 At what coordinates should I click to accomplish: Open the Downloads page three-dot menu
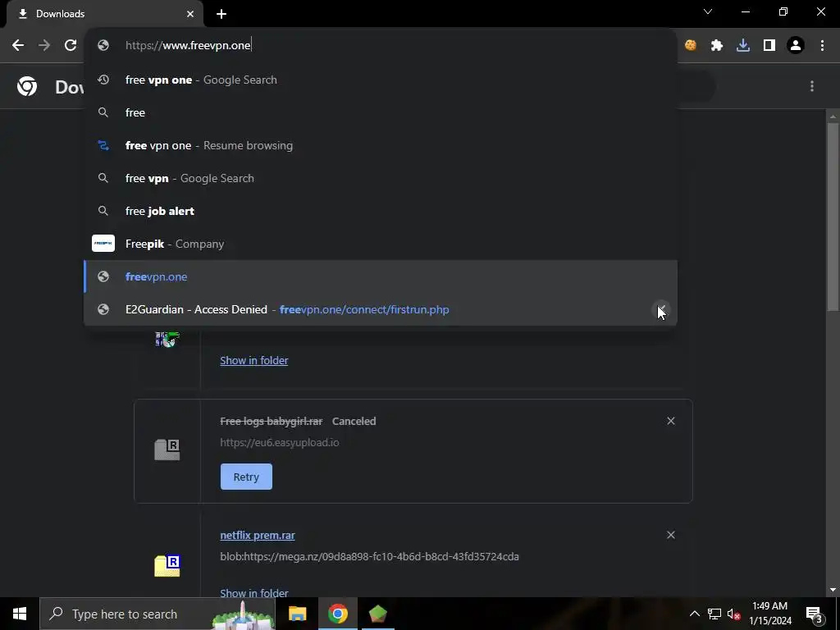coord(812,86)
